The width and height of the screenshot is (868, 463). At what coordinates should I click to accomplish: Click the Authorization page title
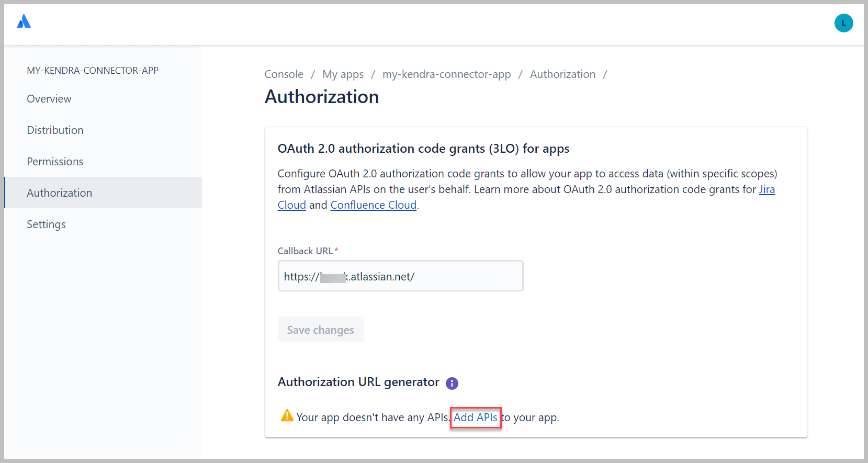[x=322, y=97]
